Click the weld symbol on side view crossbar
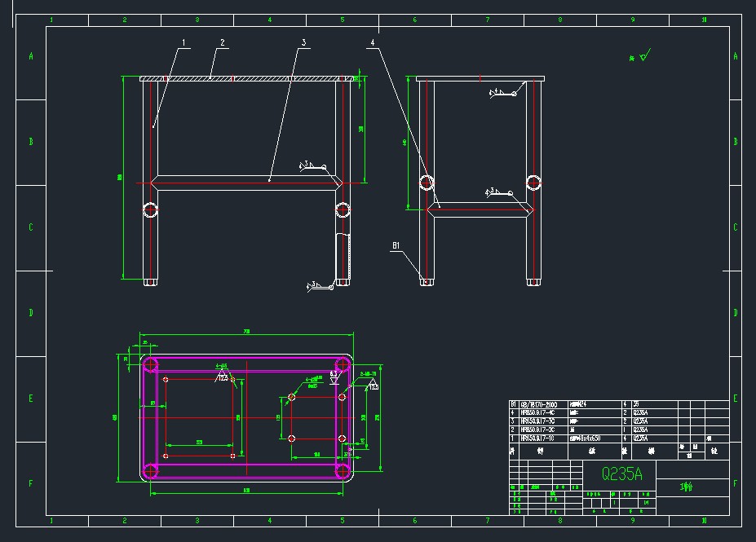The height and width of the screenshot is (542, 756). click(x=499, y=192)
